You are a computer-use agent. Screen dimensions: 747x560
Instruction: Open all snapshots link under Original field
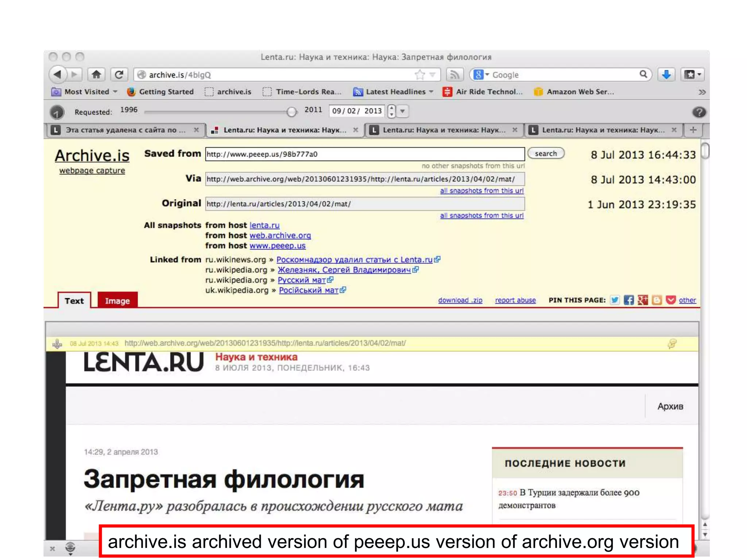(x=481, y=215)
